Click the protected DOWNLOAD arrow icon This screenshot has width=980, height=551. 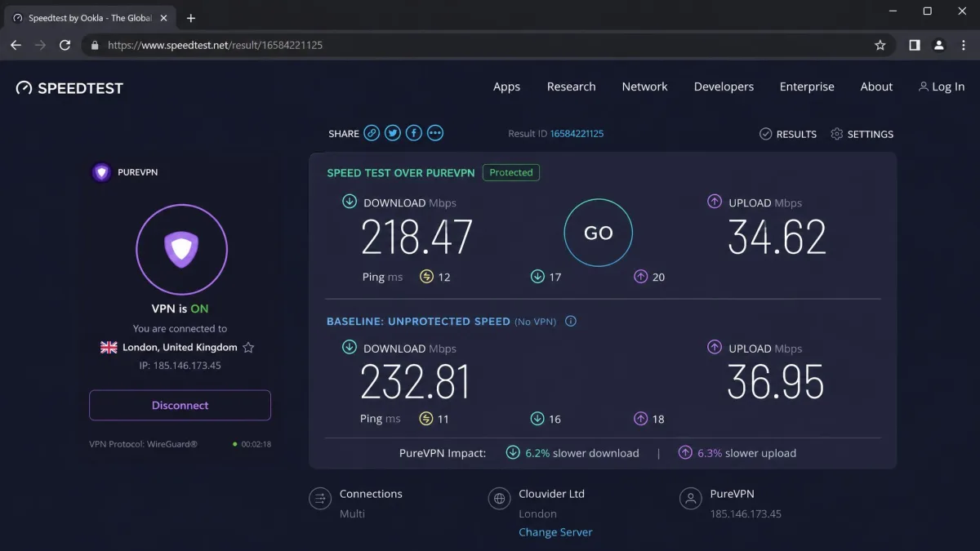350,202
